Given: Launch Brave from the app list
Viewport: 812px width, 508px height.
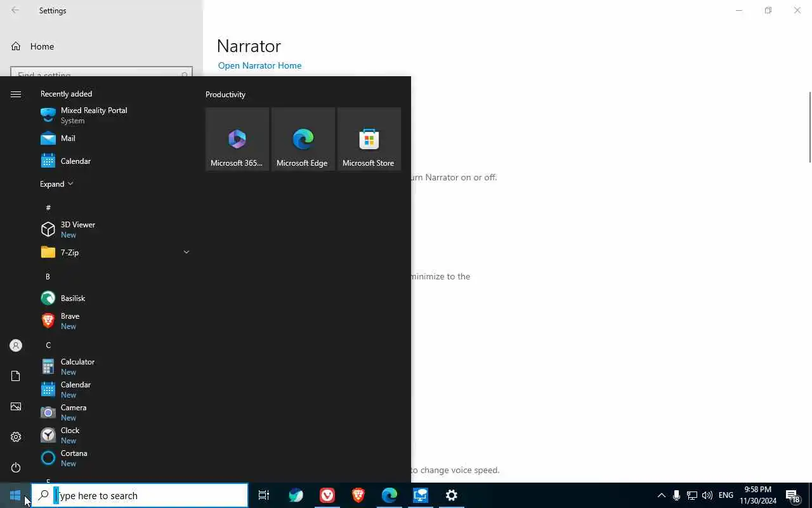Looking at the screenshot, I should click(114, 321).
